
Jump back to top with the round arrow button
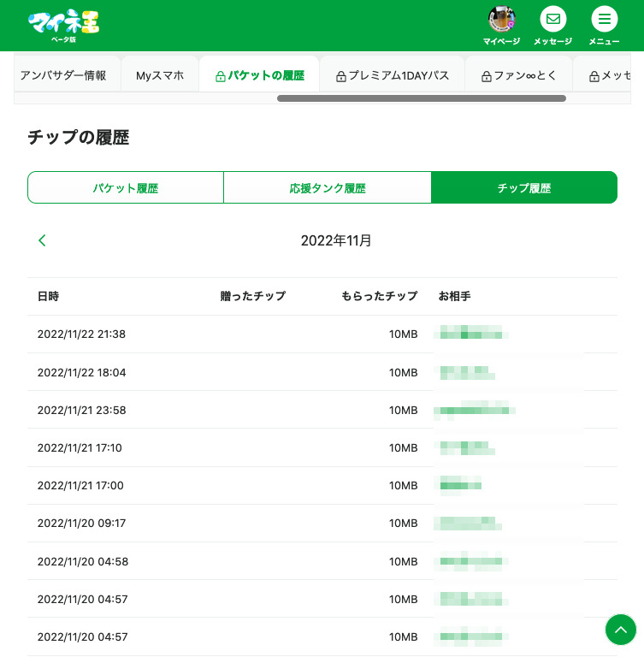(621, 630)
